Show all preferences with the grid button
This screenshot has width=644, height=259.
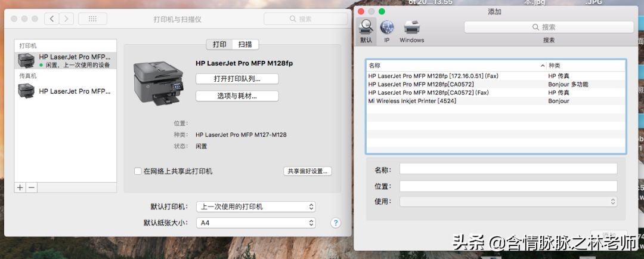coord(92,19)
